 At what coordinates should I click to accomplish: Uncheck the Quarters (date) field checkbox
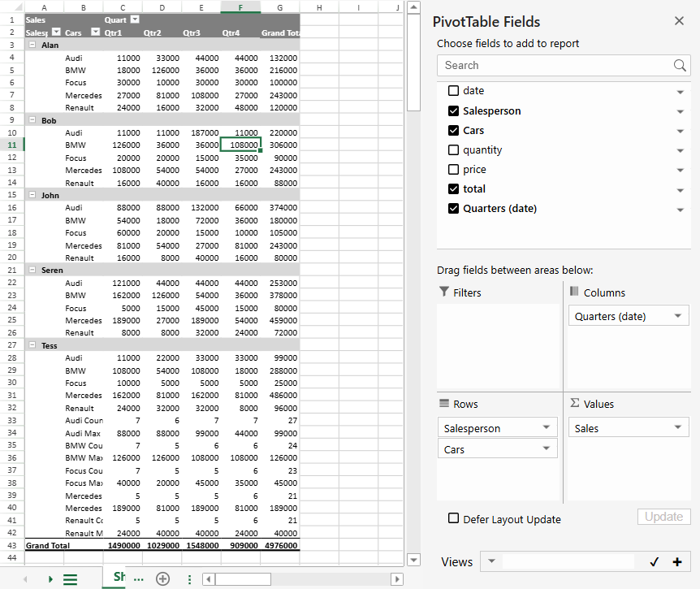(453, 209)
